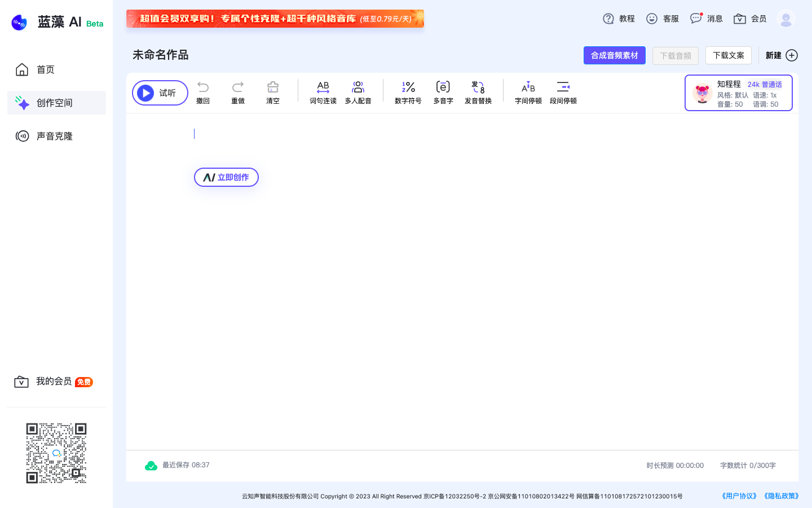Image resolution: width=812 pixels, height=508 pixels.
Task: Open the 多人配音 multi-voice tool
Action: [x=358, y=92]
